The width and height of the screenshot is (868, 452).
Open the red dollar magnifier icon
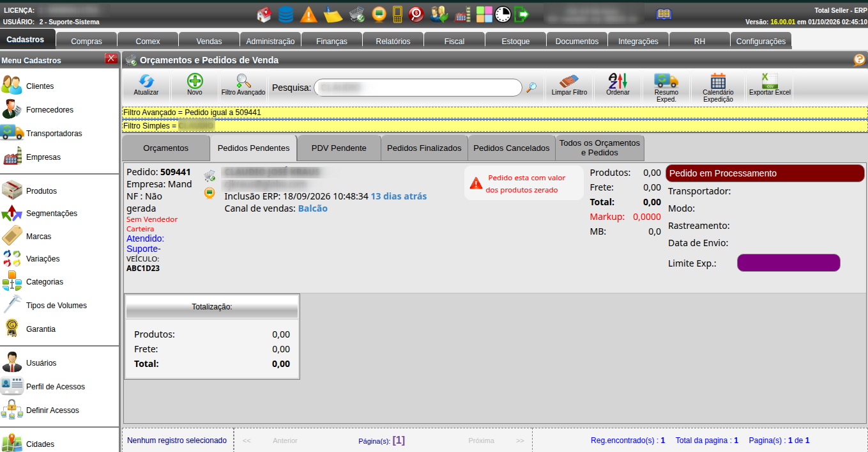click(x=416, y=14)
